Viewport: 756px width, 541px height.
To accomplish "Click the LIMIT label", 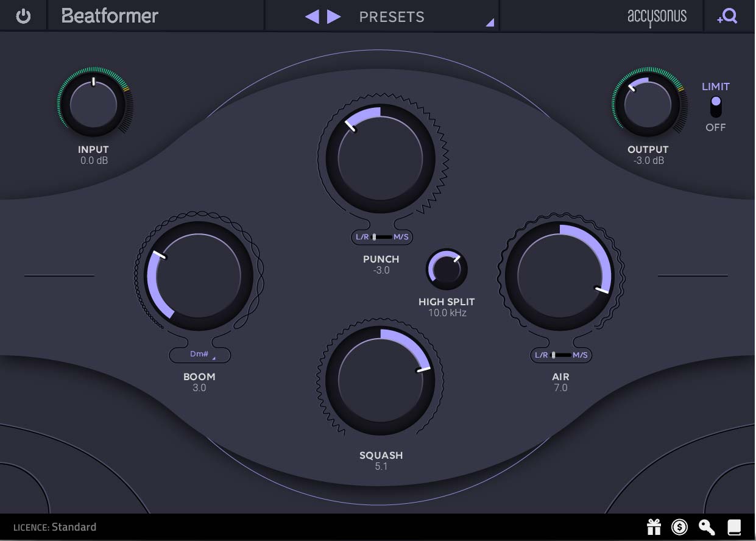I will pyautogui.click(x=716, y=87).
